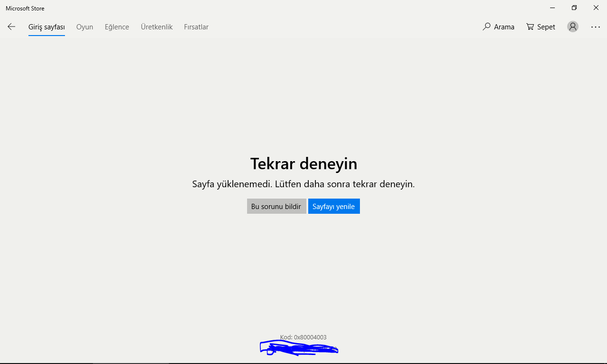
Task: Close the Microsoft Store window
Action: [596, 8]
